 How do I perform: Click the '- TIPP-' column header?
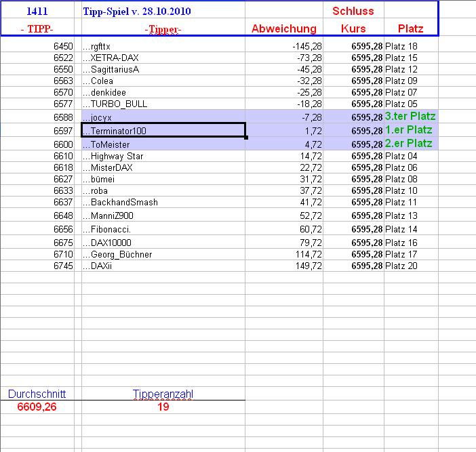pos(37,28)
